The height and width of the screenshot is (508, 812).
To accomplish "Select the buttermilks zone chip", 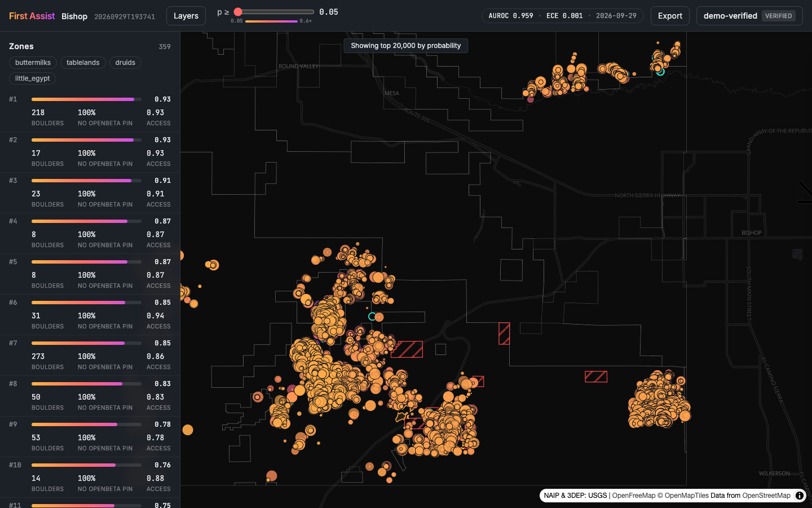I will click(x=33, y=63).
